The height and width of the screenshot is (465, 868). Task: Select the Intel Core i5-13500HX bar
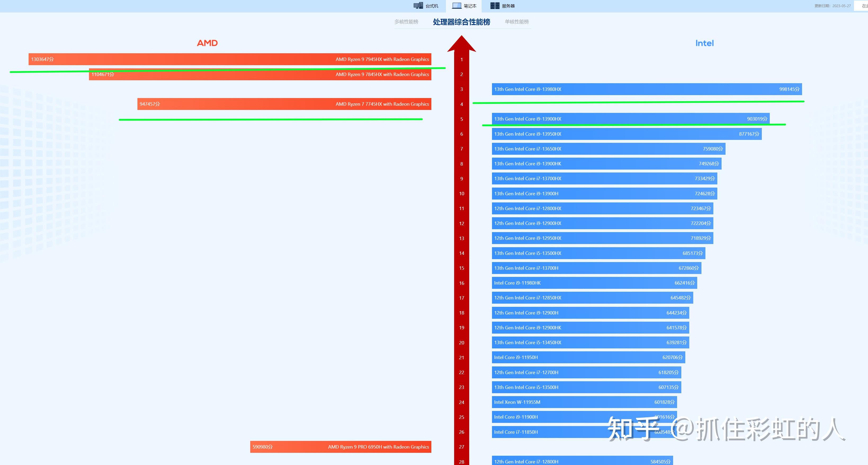click(598, 253)
